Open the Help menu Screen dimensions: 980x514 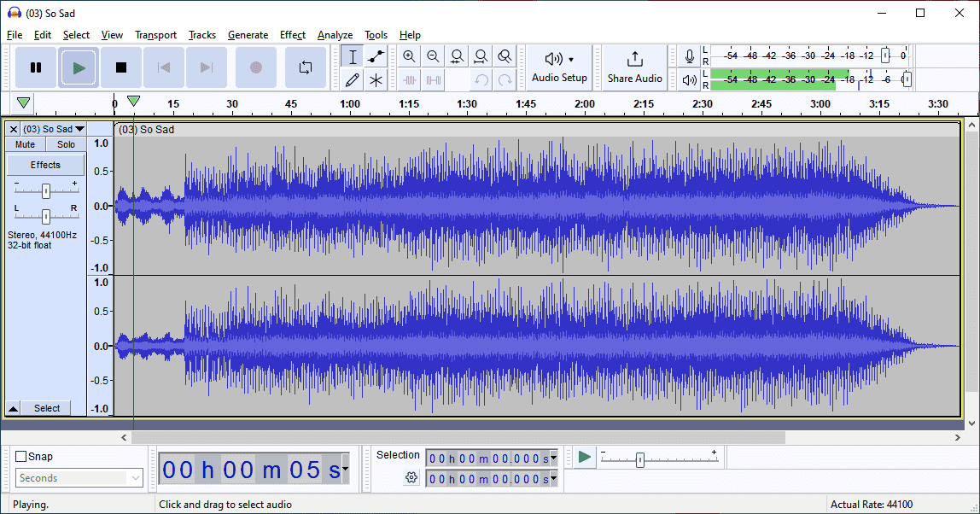click(x=410, y=35)
